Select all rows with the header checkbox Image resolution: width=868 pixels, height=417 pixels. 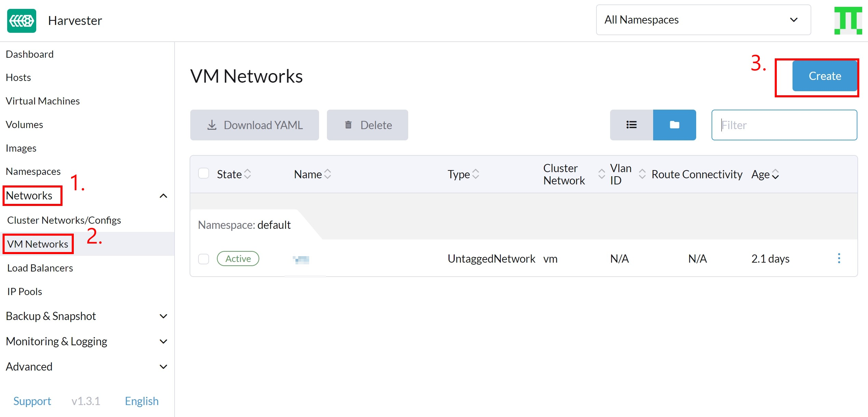coord(204,173)
